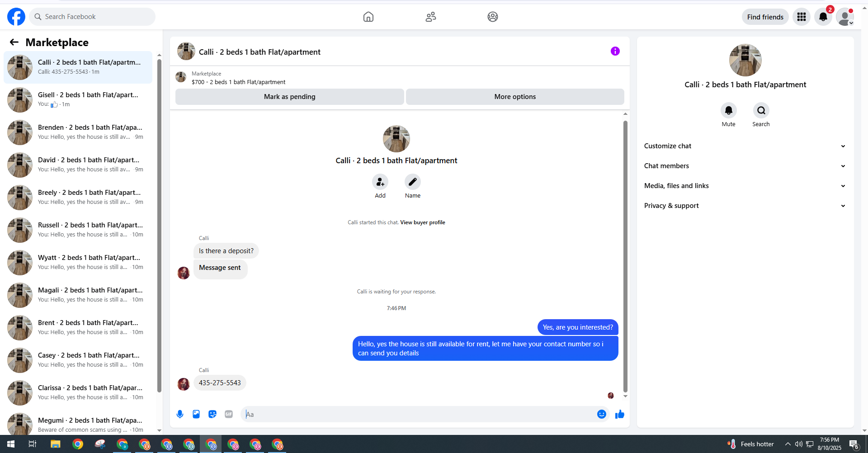This screenshot has height=453, width=868.
Task: Click Feels hotter weather widget
Action: click(x=750, y=444)
